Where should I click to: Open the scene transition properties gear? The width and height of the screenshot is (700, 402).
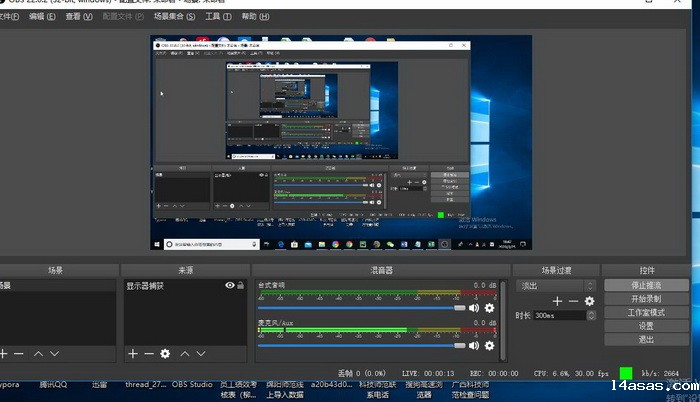pos(590,301)
